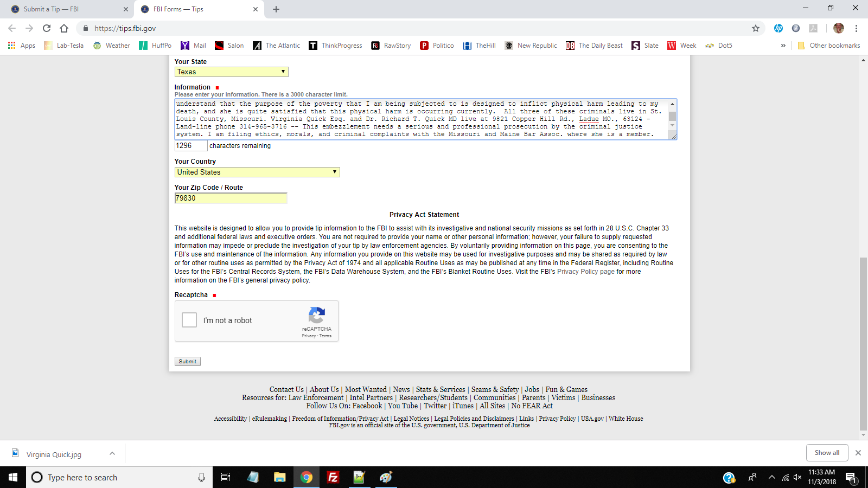Open File Explorer from the taskbar

click(279, 477)
